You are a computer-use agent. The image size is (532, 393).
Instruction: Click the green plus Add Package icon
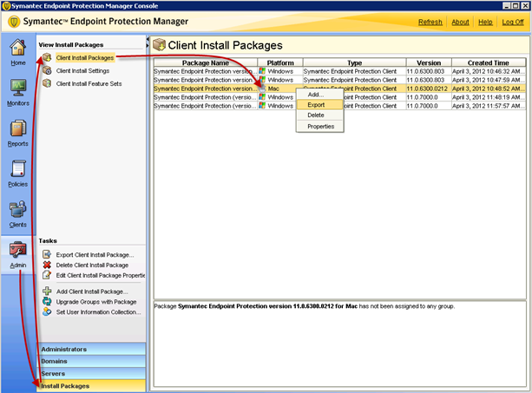[47, 291]
